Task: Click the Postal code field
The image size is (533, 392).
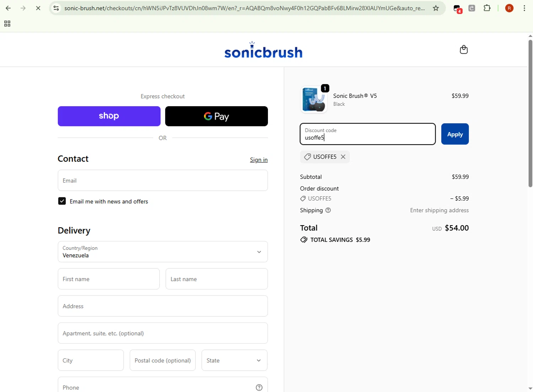Action: coord(162,360)
